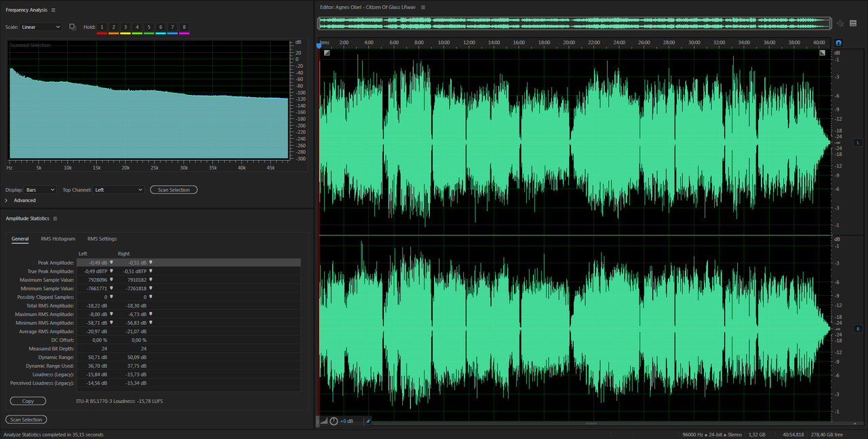The width and height of the screenshot is (868, 439).
Task: Click the Copy button in Amplitude Statistics
Action: (28, 401)
